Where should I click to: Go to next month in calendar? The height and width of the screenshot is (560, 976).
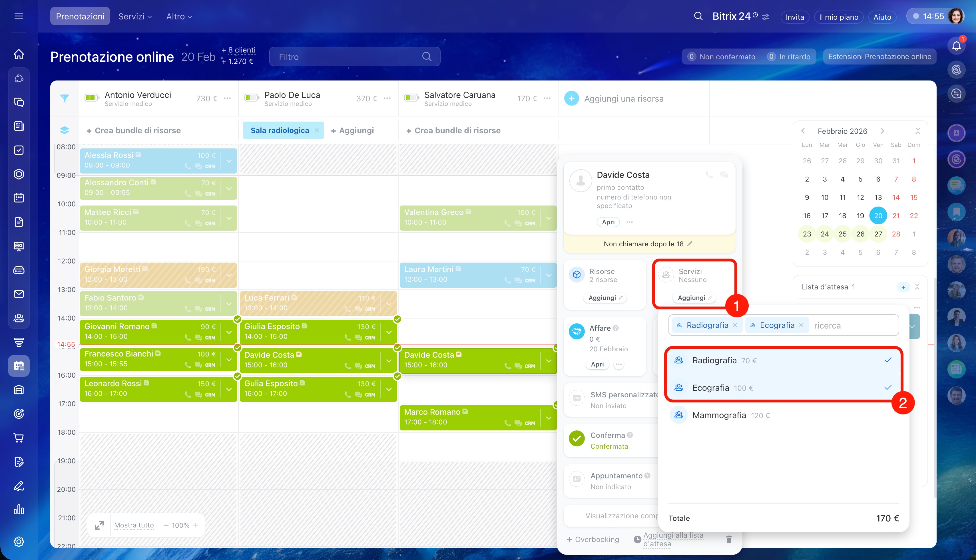[883, 131]
